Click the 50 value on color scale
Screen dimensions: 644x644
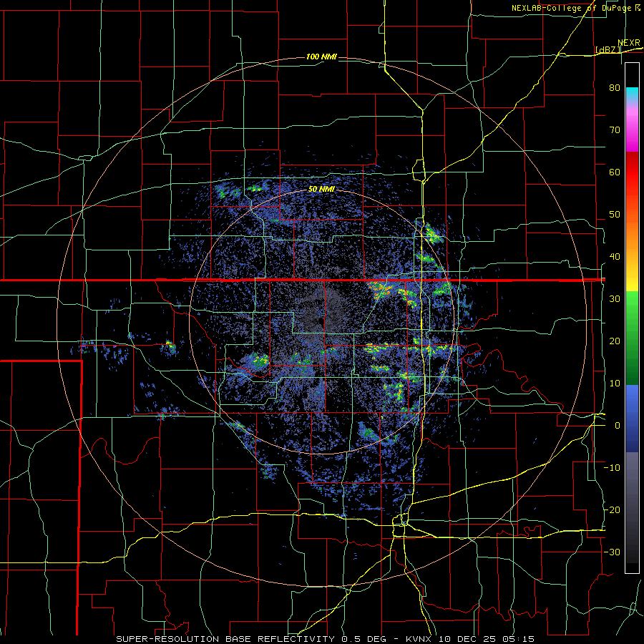pyautogui.click(x=615, y=215)
